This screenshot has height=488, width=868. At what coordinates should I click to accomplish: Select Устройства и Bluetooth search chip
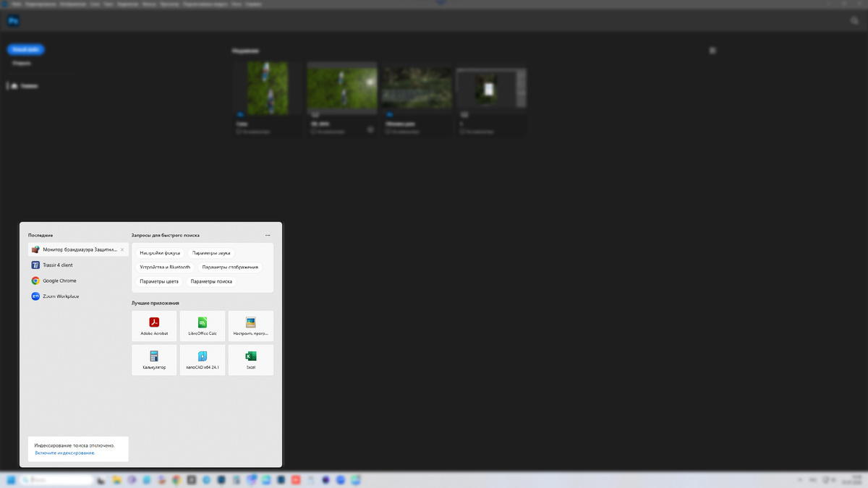click(x=165, y=267)
